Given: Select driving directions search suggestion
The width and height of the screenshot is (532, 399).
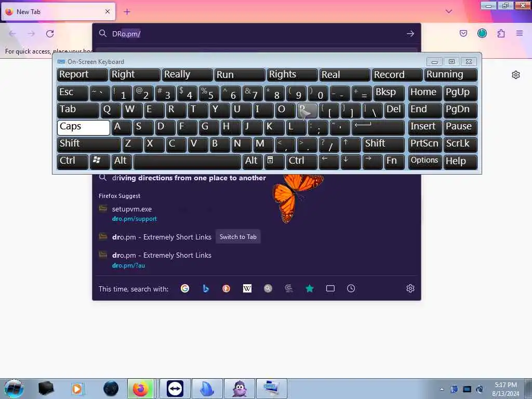Looking at the screenshot, I should pos(257,178).
